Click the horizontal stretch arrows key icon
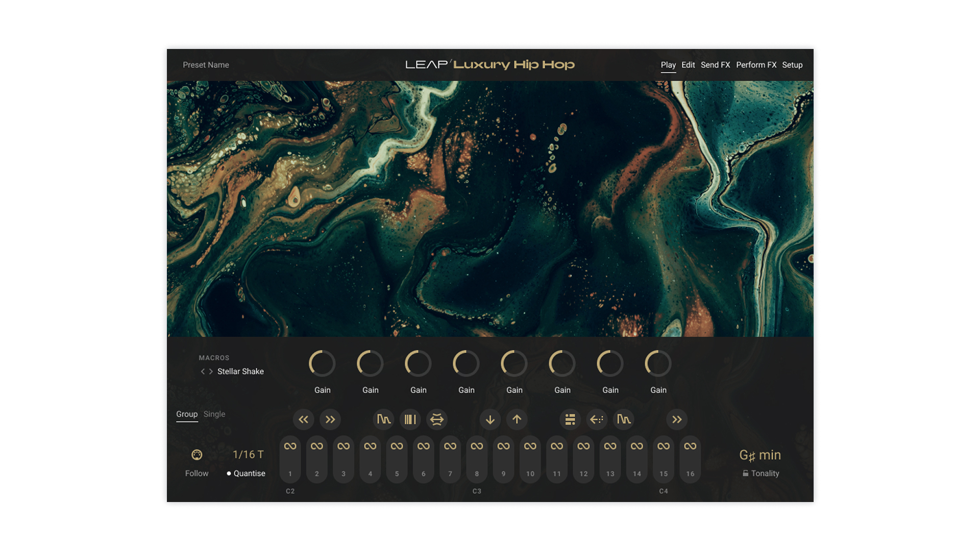Viewport: 980px width, 551px height. click(x=437, y=419)
